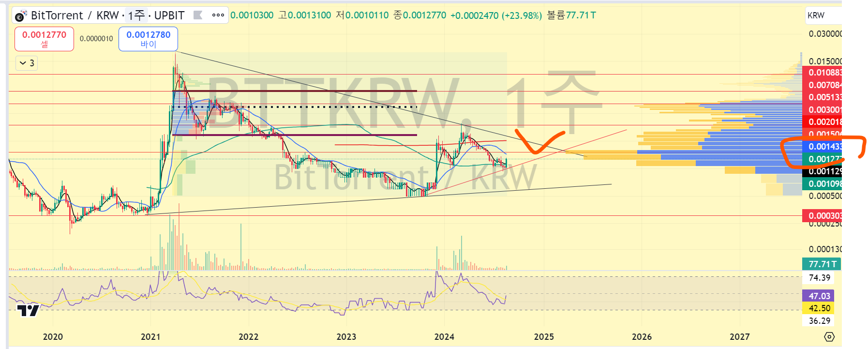This screenshot has height=349, width=868.
Task: Click the green 77.71T volume axis label
Action: (x=822, y=264)
